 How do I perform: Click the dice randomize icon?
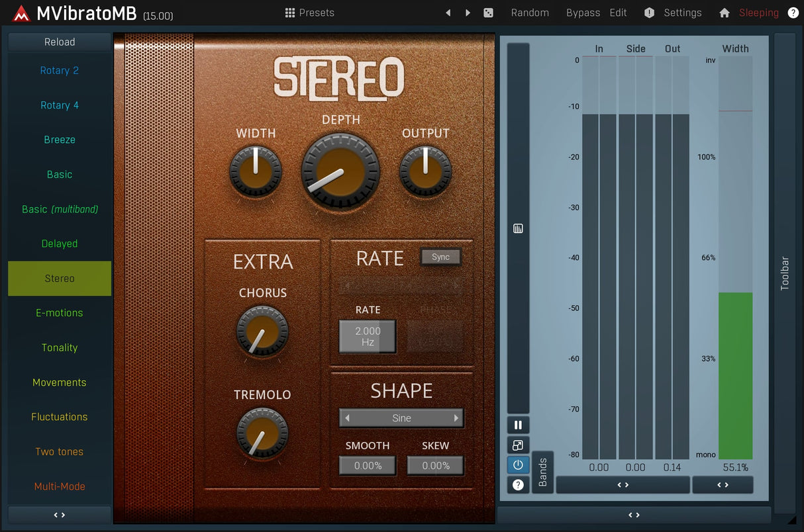(x=489, y=13)
